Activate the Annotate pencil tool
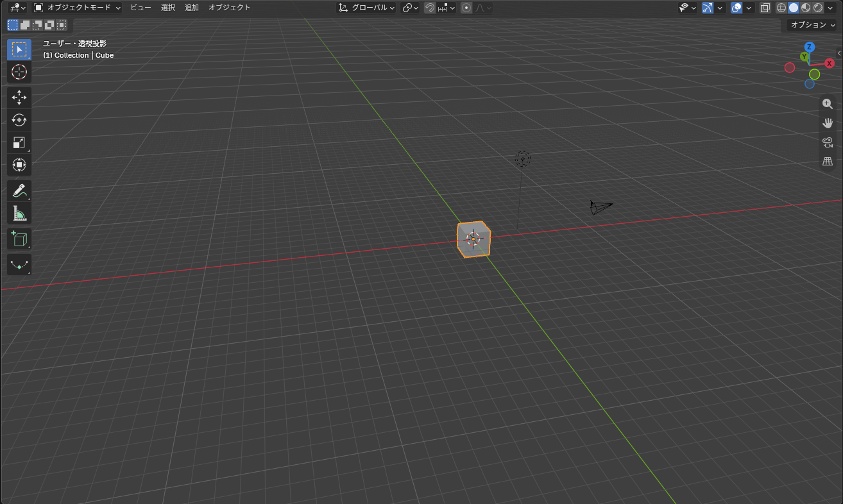Image resolution: width=843 pixels, height=504 pixels. click(x=19, y=190)
